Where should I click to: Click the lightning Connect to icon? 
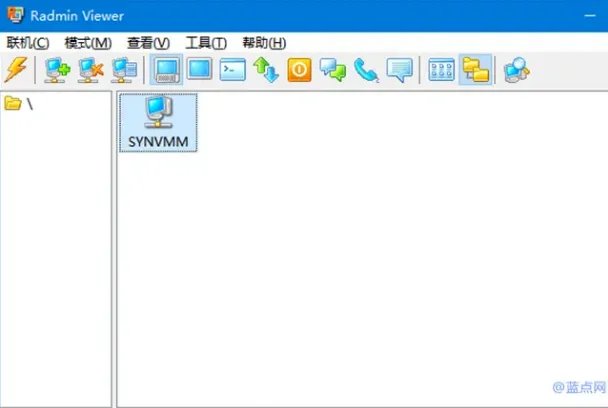click(17, 69)
